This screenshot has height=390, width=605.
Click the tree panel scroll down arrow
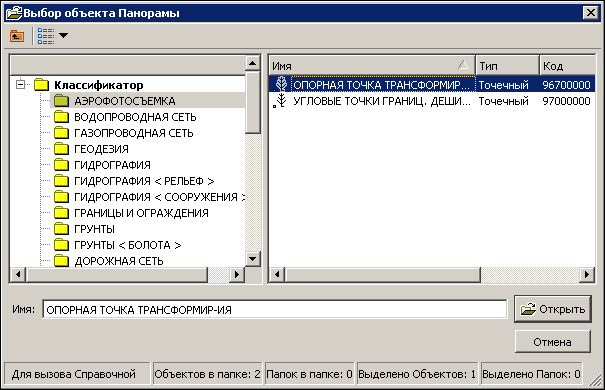click(x=253, y=259)
